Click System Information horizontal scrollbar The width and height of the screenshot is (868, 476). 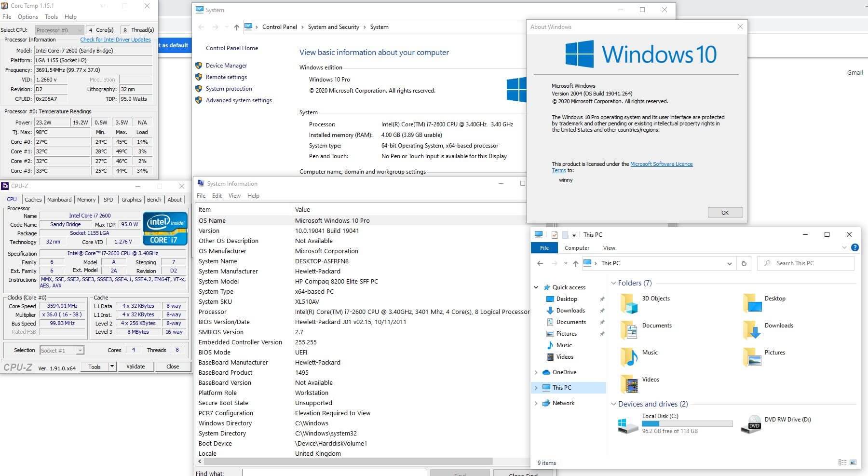349,462
